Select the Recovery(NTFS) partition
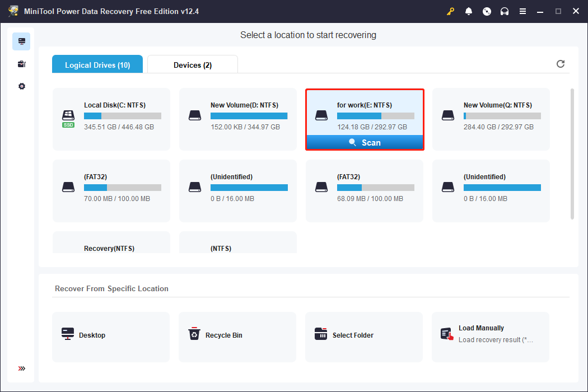 coord(111,242)
